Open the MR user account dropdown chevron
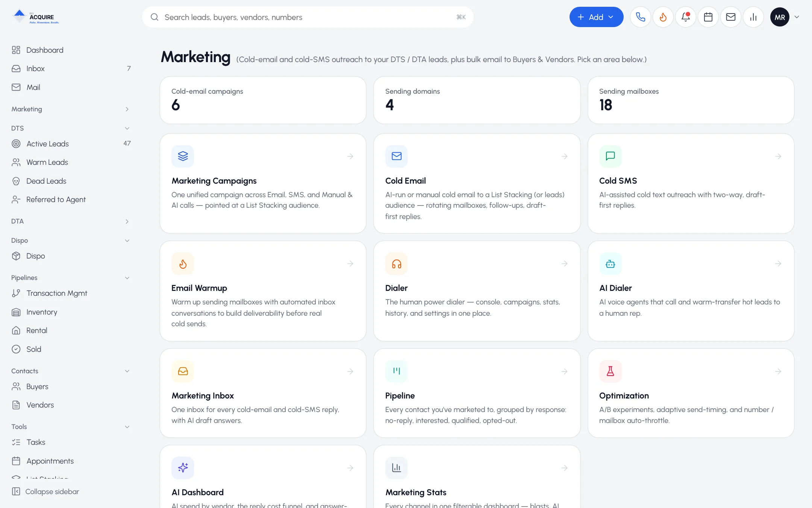This screenshot has width=812, height=508. click(797, 17)
